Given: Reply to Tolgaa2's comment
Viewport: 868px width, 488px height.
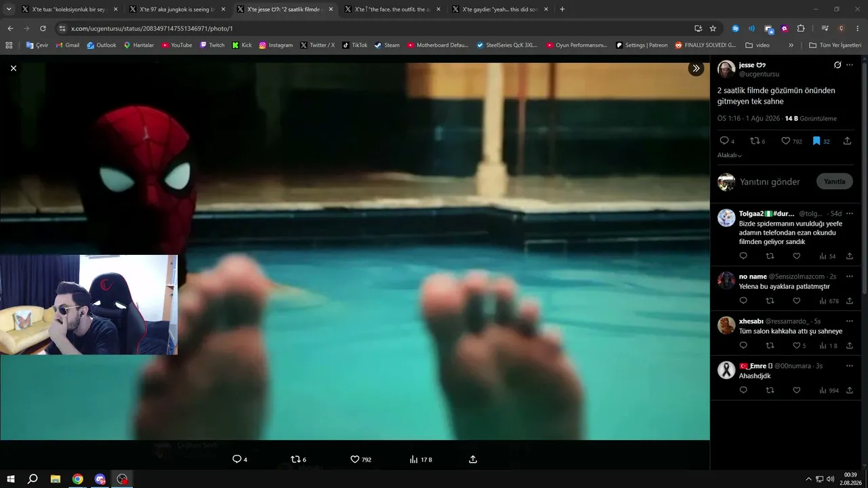Looking at the screenshot, I should click(x=743, y=256).
